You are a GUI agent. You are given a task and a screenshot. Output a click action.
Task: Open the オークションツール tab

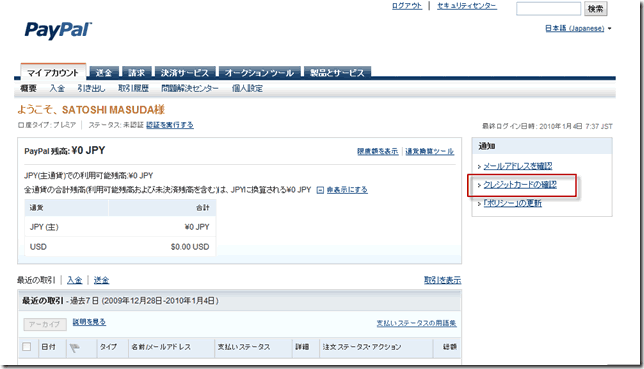(259, 73)
